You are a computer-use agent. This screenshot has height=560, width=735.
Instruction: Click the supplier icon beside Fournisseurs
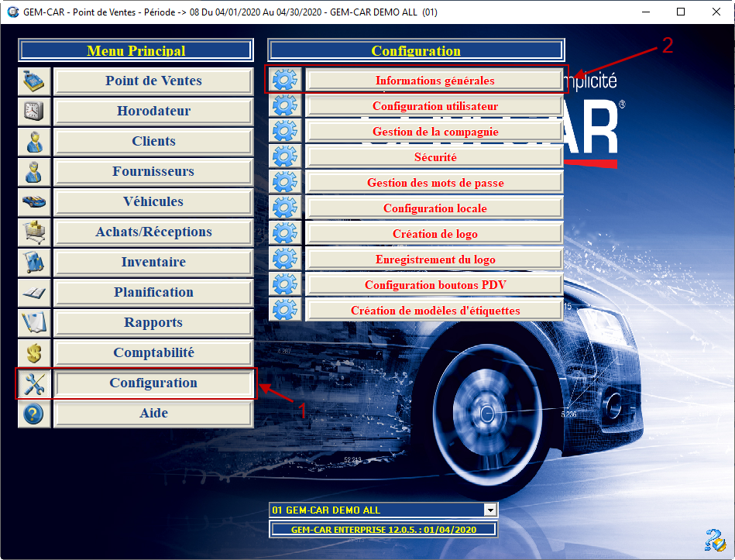coord(34,171)
